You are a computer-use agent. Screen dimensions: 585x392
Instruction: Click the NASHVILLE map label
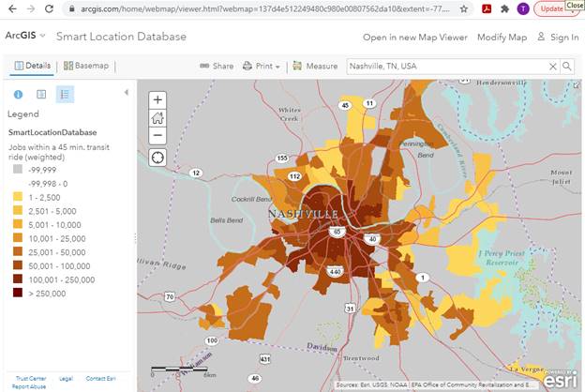click(x=303, y=214)
